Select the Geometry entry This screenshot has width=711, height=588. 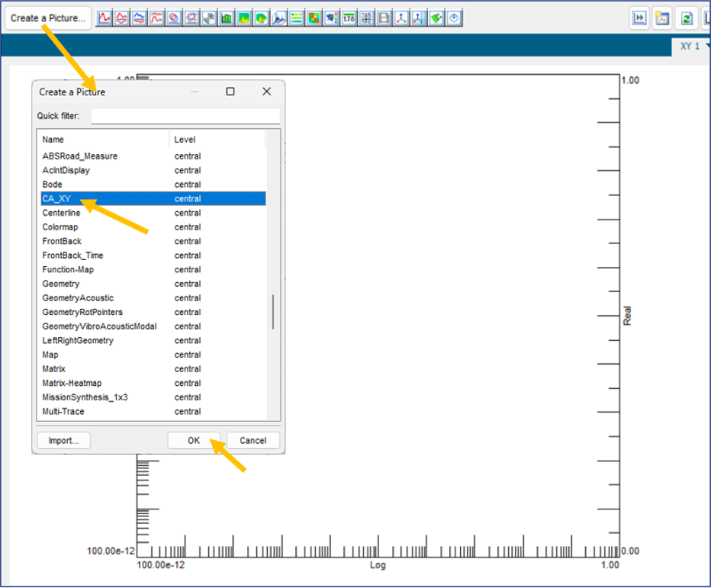point(153,284)
